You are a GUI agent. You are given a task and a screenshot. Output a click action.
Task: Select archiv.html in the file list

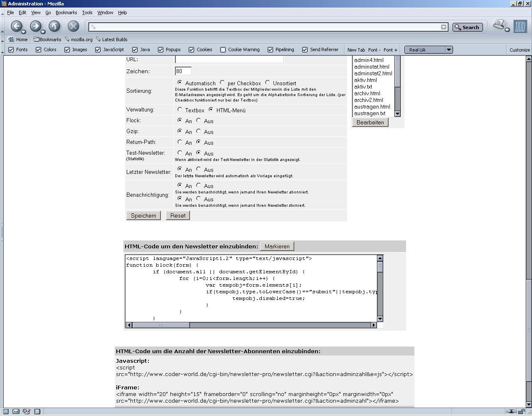click(x=367, y=93)
